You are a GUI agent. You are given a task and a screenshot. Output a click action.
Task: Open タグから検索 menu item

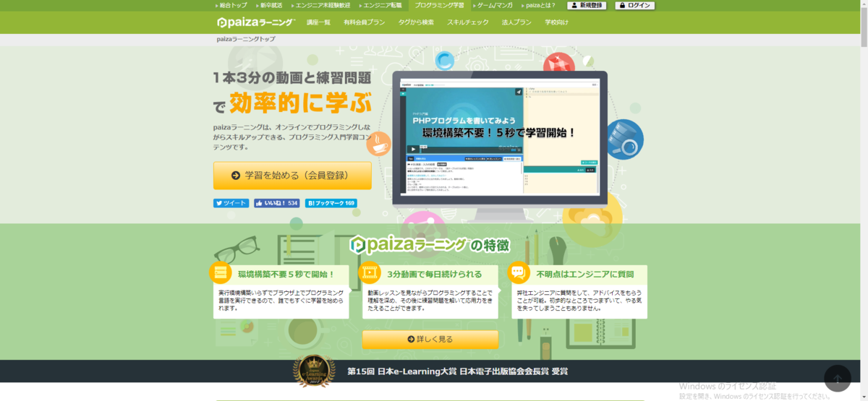416,22
